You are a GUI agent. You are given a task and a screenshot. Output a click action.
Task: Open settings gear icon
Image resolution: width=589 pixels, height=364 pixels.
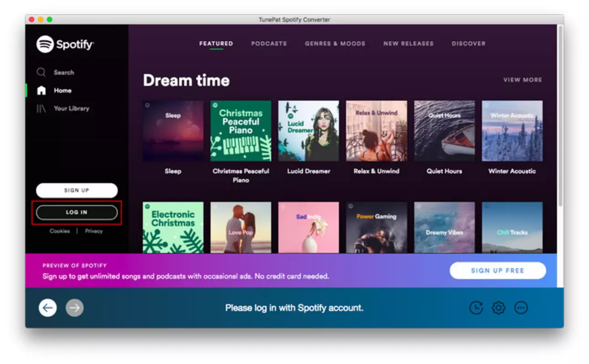pos(498,308)
